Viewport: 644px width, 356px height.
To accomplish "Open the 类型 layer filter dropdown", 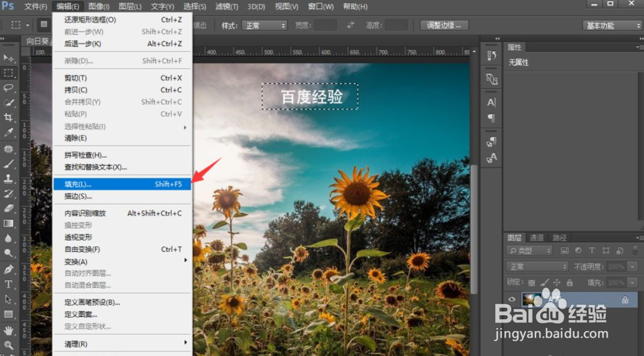I will [x=529, y=251].
